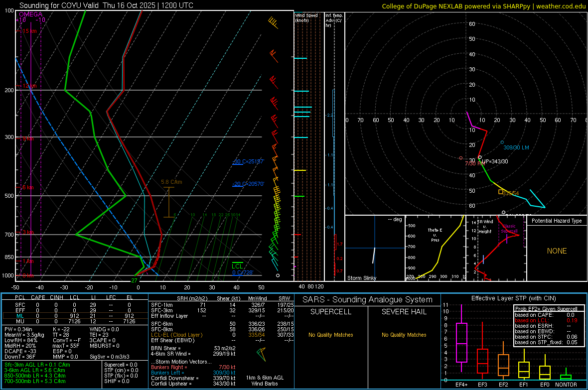Select the SARS - Sounding Analogue System title
This screenshot has width=588, height=390.
coord(368,299)
